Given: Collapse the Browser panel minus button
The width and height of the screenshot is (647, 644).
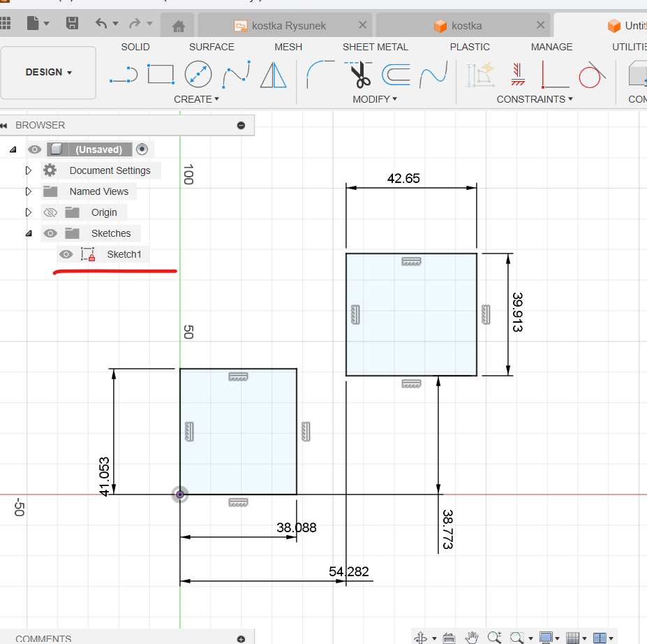Looking at the screenshot, I should [x=241, y=126].
